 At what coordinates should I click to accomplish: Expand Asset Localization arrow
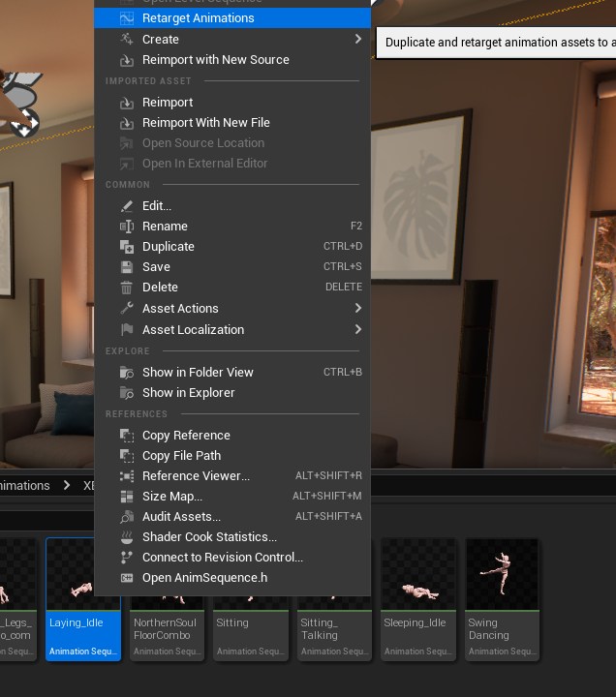(358, 329)
